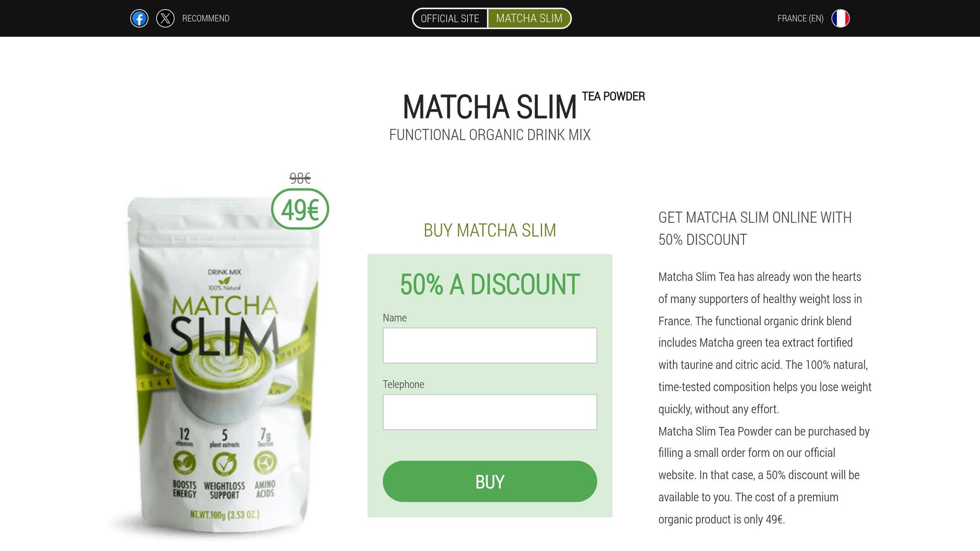Click the crossed-out 98€ old price
This screenshot has height=551, width=980.
(300, 178)
